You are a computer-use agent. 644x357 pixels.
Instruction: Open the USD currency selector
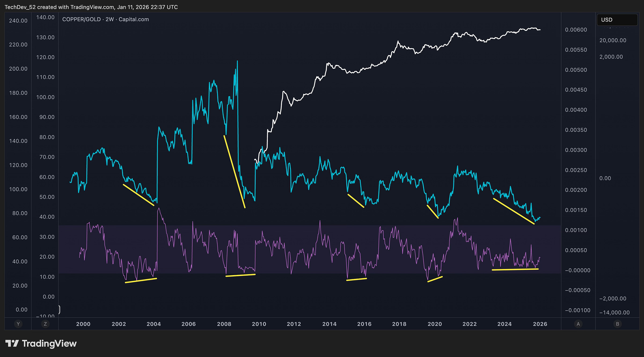(x=617, y=20)
